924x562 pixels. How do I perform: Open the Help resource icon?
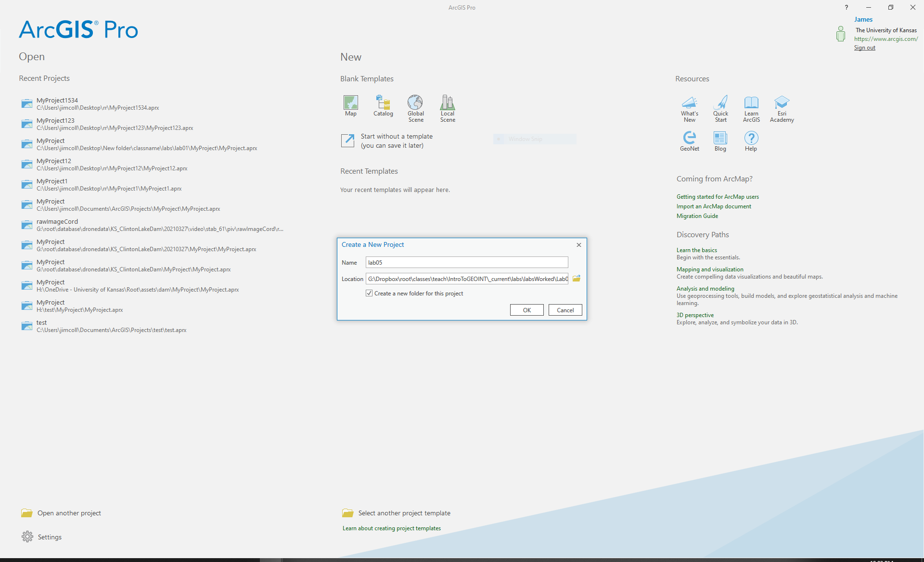751,138
